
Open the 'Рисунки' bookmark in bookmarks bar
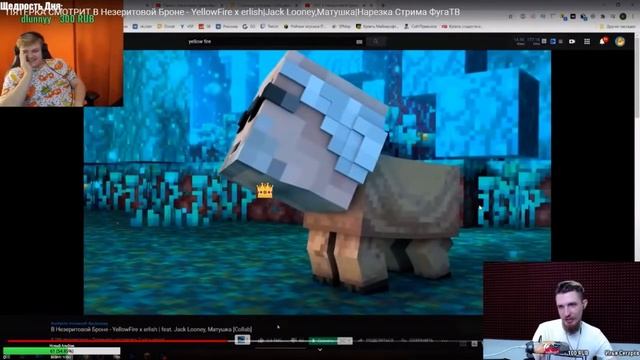(x=227, y=27)
